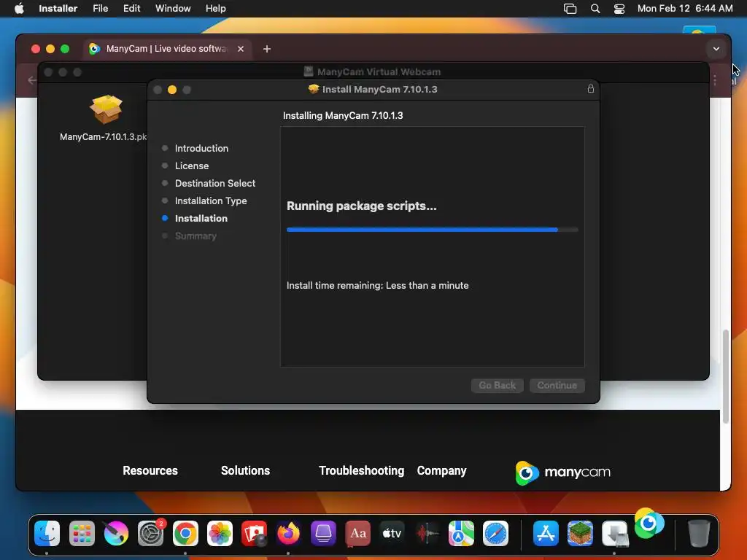
Task: Open Apple TV from the dock
Action: pos(392,533)
